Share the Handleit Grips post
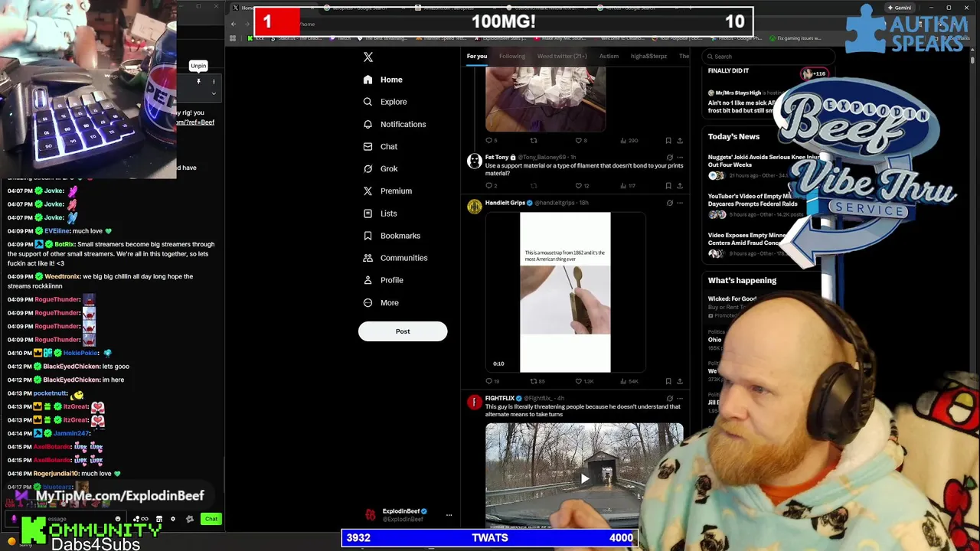Screen dimensions: 980x551 pyautogui.click(x=679, y=380)
